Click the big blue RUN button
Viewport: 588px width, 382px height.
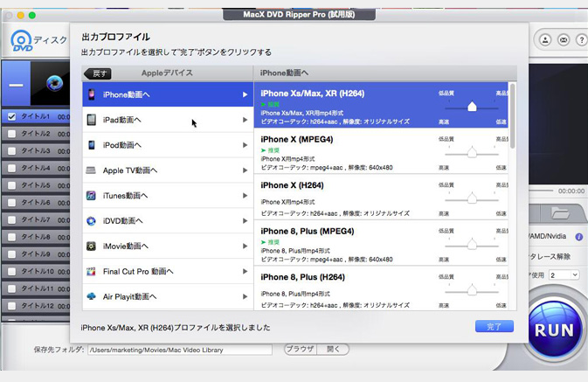(554, 330)
